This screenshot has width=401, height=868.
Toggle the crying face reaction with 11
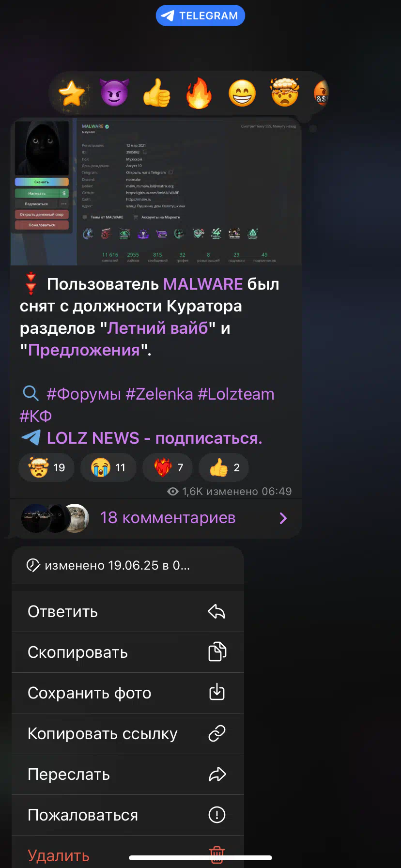108,467
